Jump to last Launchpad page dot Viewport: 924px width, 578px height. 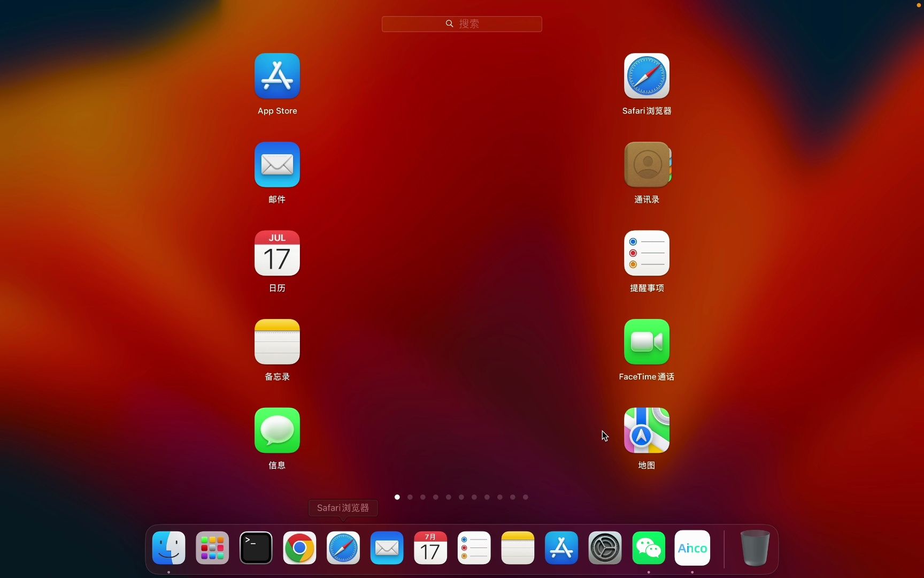(x=526, y=497)
